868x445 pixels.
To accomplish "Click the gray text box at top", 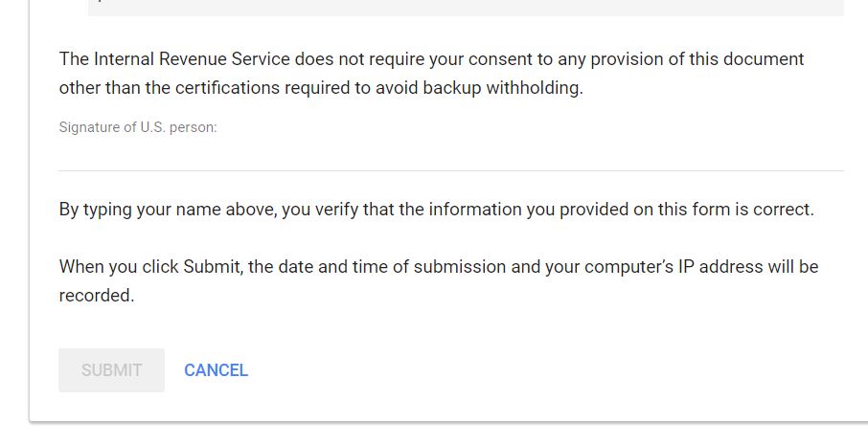I will point(467,8).
